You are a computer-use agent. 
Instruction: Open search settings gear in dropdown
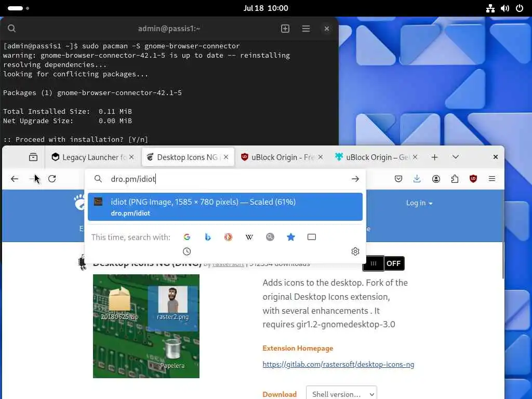tap(355, 251)
